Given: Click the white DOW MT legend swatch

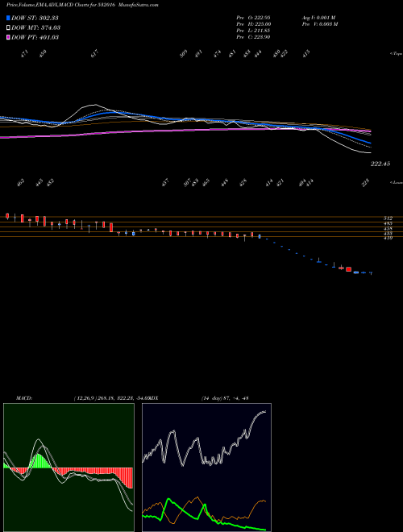Looking at the screenshot, I should [x=9, y=27].
